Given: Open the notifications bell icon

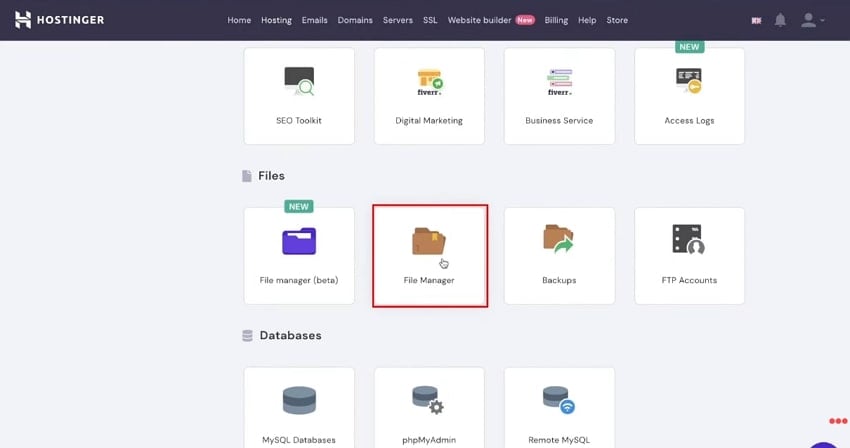Looking at the screenshot, I should (780, 20).
